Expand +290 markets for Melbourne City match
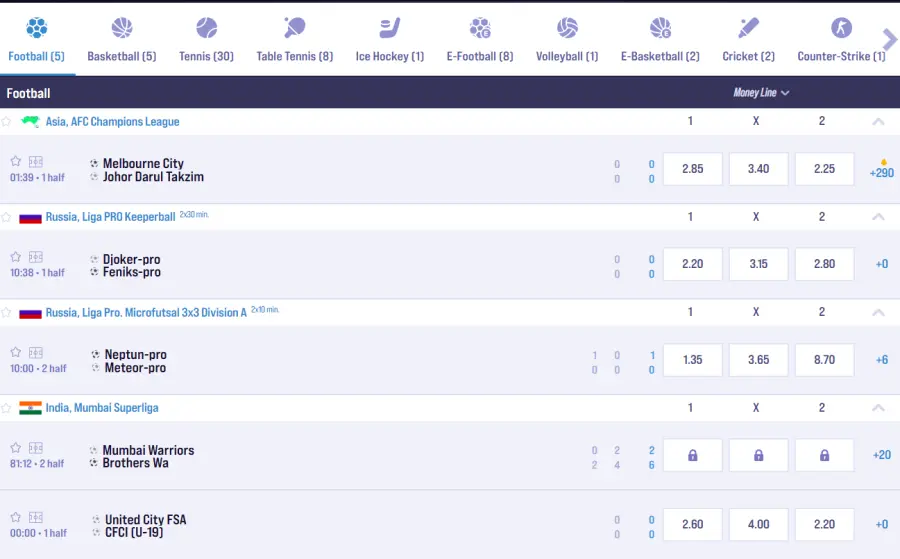The width and height of the screenshot is (900, 559). [x=882, y=172]
